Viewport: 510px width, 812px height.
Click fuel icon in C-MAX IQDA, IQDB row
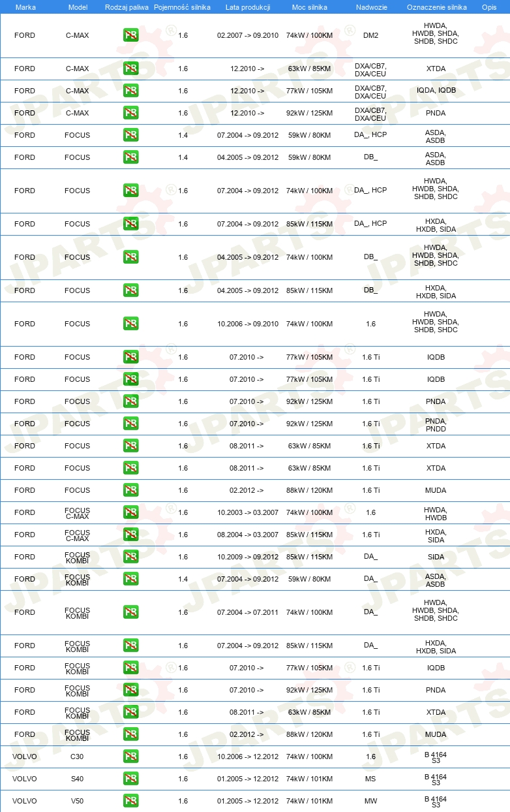click(130, 91)
